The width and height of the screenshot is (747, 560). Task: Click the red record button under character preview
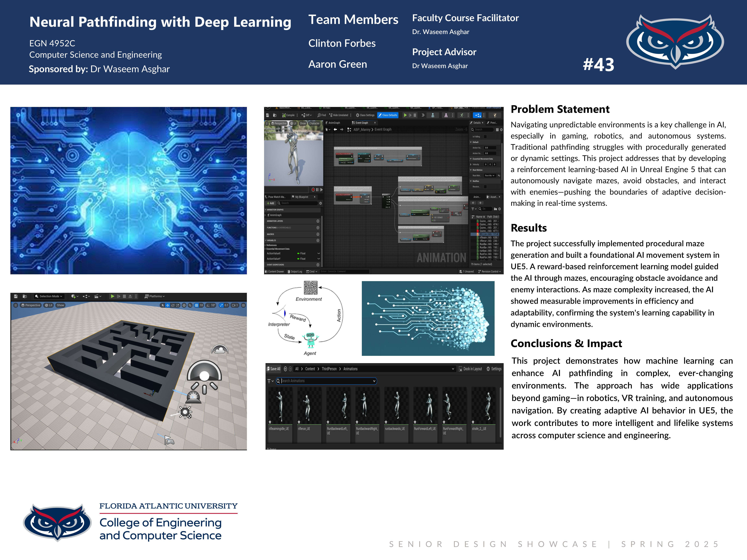click(x=313, y=190)
